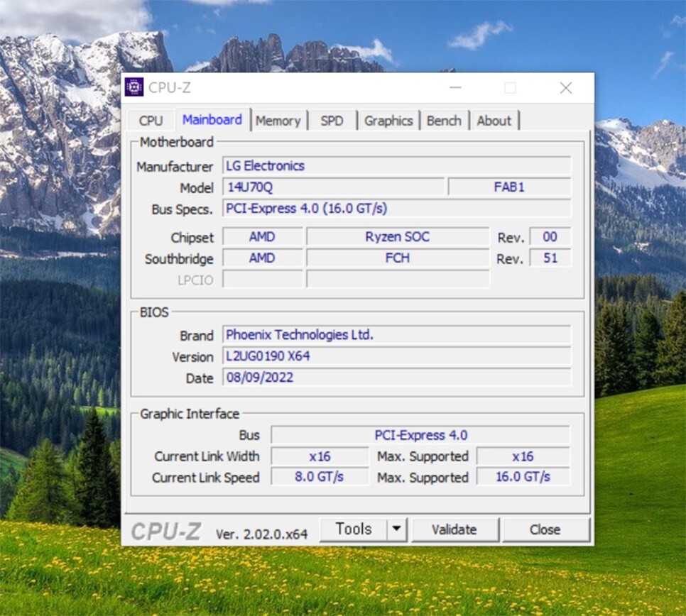Click the CPU-Z app icon in title bar
The image size is (686, 616).
pyautogui.click(x=134, y=87)
